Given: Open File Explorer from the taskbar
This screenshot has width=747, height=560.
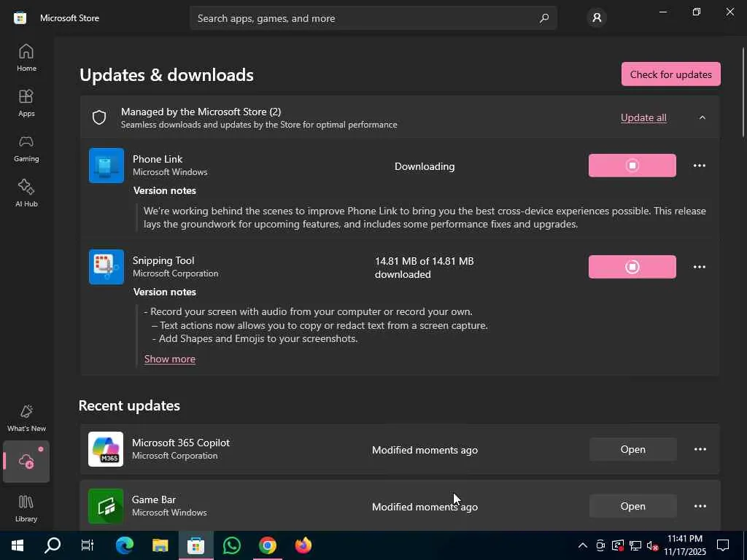Looking at the screenshot, I should pyautogui.click(x=160, y=545).
